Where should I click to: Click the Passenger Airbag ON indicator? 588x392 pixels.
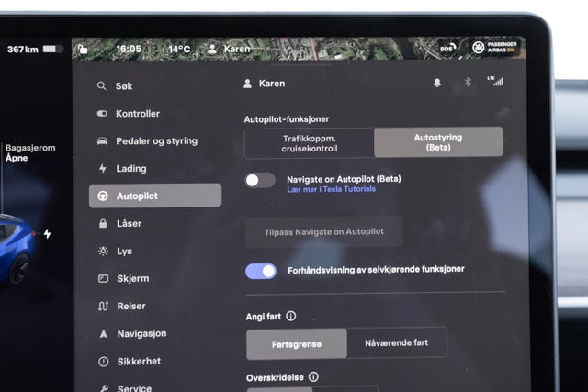point(494,47)
